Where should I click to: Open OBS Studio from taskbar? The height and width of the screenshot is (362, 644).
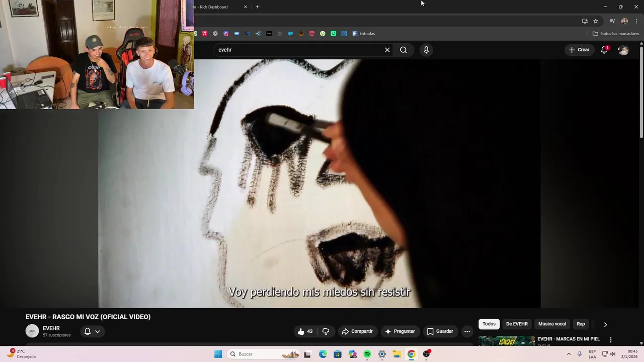coord(427,354)
